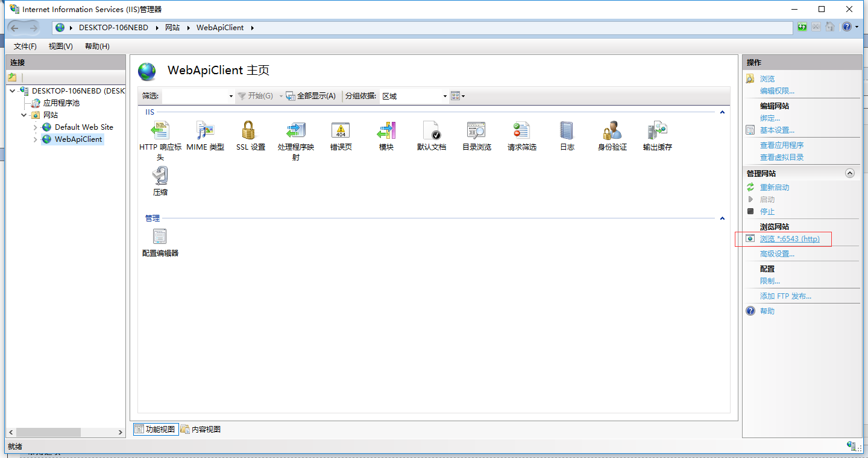
Task: Click the 浏览 action link
Action: pos(767,79)
